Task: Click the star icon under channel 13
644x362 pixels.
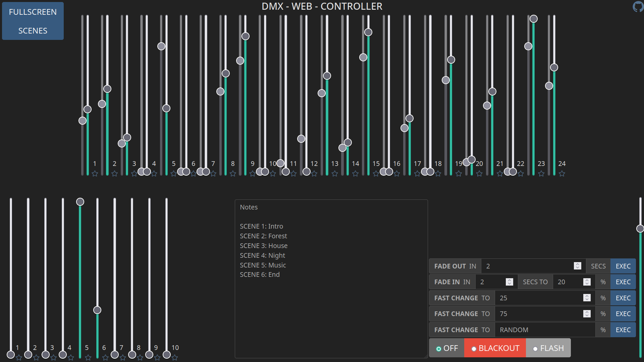Action: tap(335, 174)
